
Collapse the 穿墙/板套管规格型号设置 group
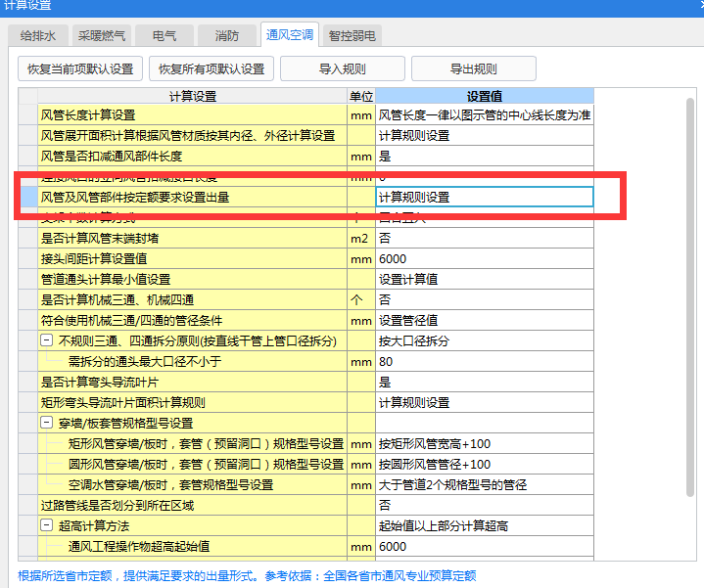[x=46, y=424]
